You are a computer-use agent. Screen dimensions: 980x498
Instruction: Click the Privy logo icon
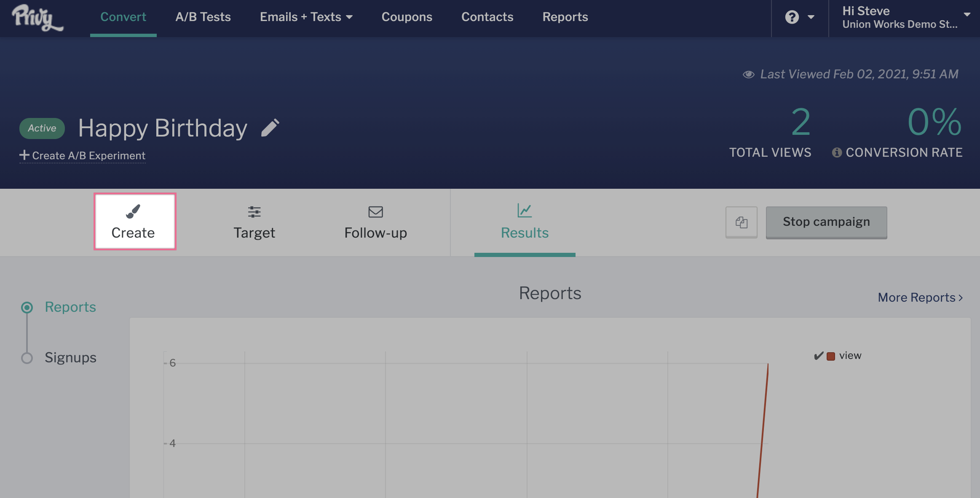coord(37,18)
